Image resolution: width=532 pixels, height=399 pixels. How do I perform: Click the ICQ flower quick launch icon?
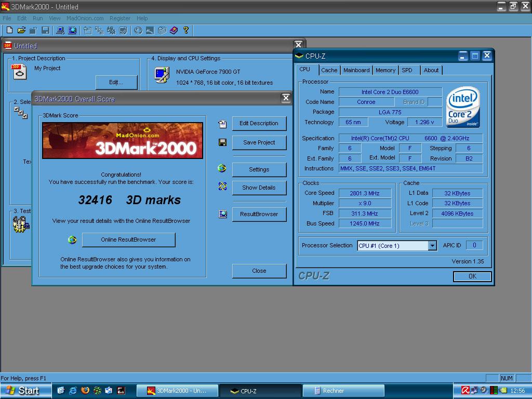97,391
